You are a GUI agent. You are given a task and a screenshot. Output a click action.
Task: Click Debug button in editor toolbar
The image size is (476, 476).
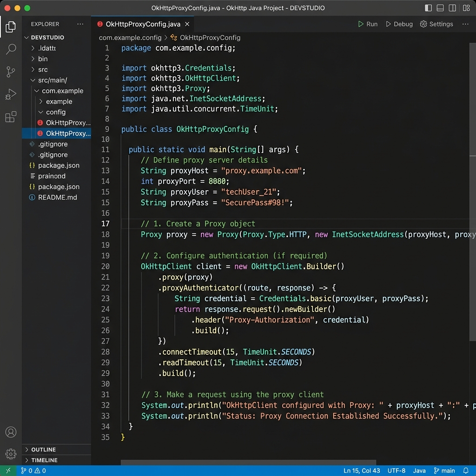(x=399, y=24)
